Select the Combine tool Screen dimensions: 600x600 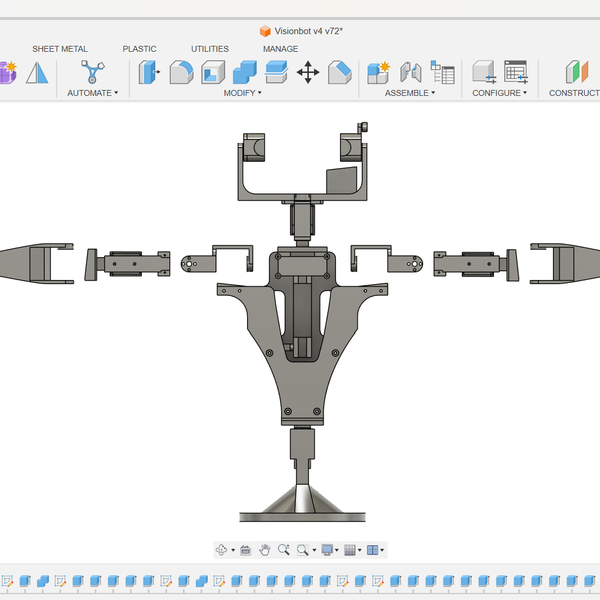tap(245, 72)
